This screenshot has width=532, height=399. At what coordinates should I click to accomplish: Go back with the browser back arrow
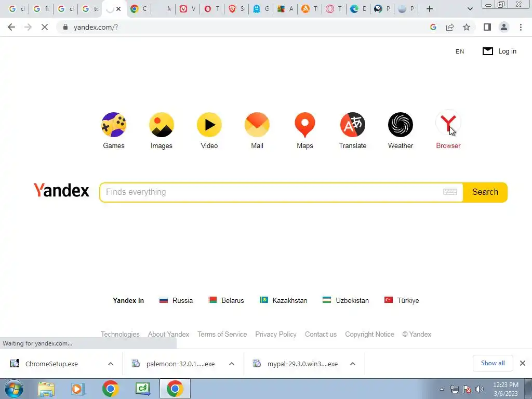pos(11,27)
